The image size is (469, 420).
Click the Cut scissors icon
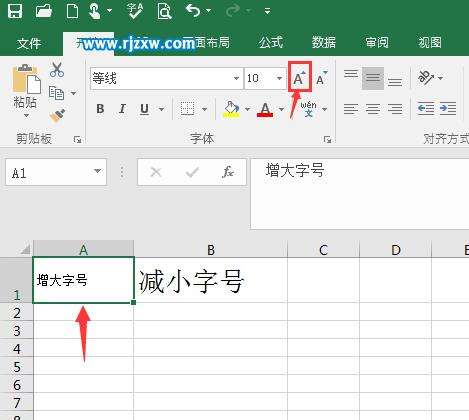(57, 70)
